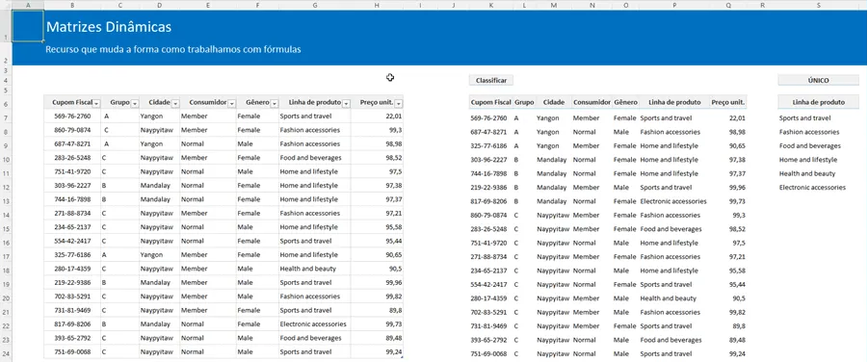Open the Cidade column filter dropdown
Image resolution: width=868 pixels, height=362 pixels.
click(175, 104)
